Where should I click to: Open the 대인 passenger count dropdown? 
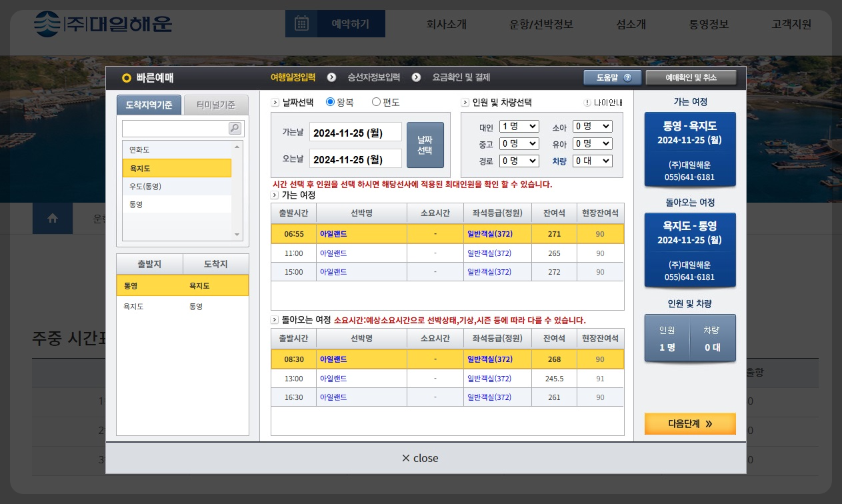519,125
